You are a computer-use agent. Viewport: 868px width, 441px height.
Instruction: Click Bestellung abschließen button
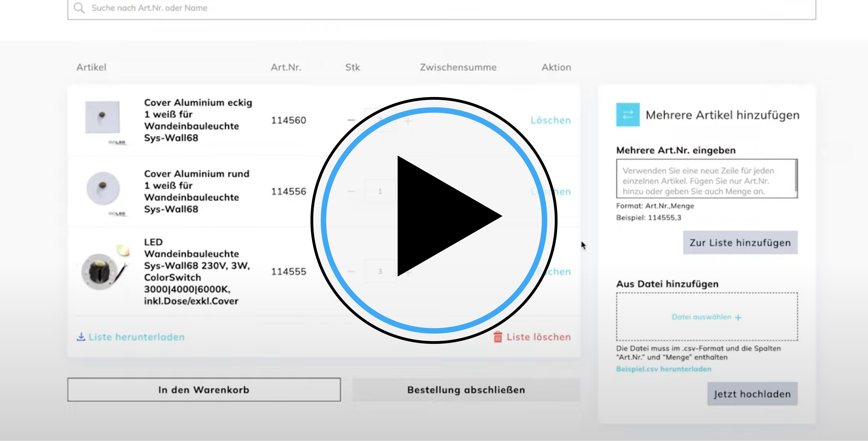pos(466,390)
